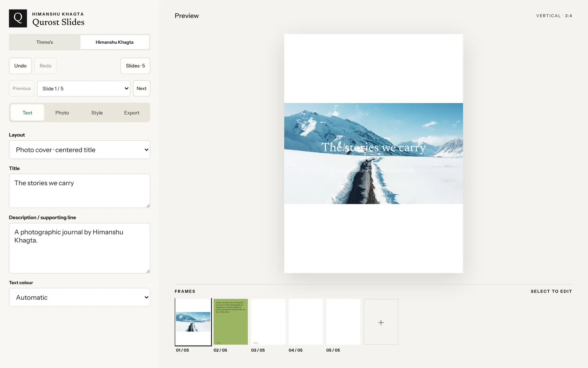The image size is (588, 368).
Task: Open the Export tab
Action: [x=132, y=113]
